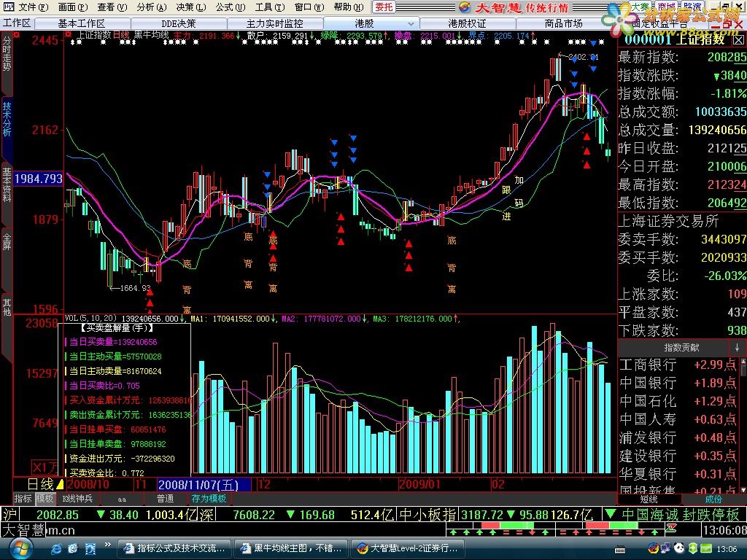The image size is (747, 560).
Task: Select 工商银行 in contribution list
Action: pos(678,365)
